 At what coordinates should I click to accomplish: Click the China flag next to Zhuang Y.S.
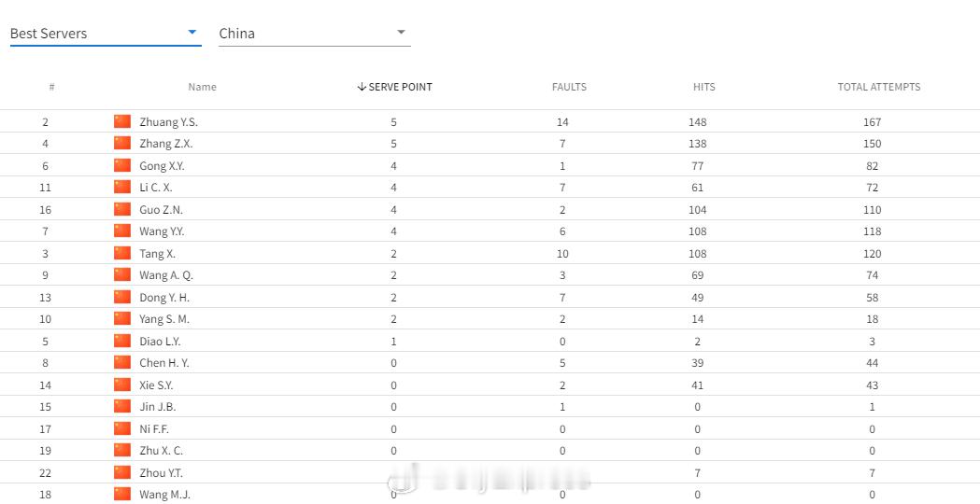pyautogui.click(x=122, y=121)
